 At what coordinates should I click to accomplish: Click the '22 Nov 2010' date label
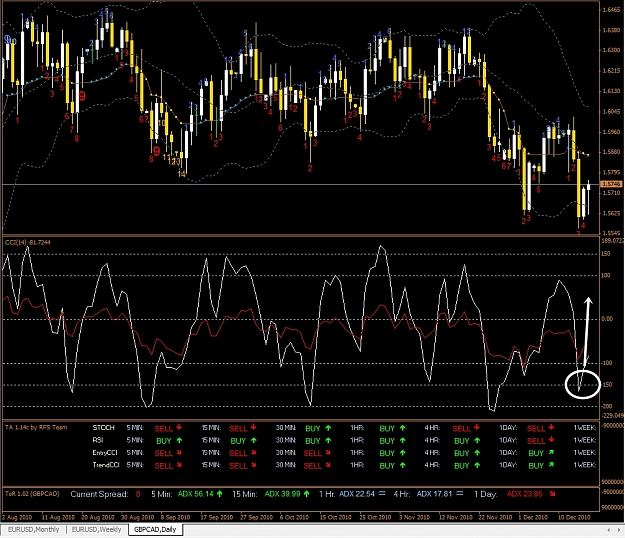tap(495, 517)
